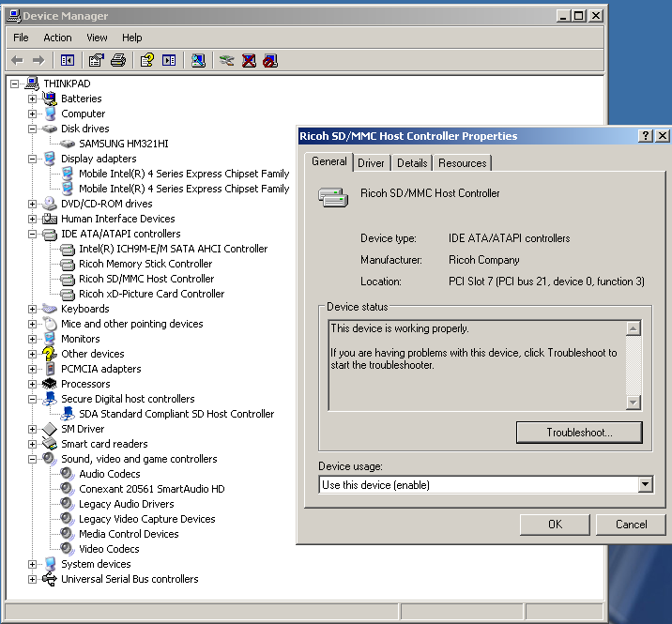The image size is (672, 624).
Task: Toggle the console tree pane icon
Action: [x=68, y=60]
